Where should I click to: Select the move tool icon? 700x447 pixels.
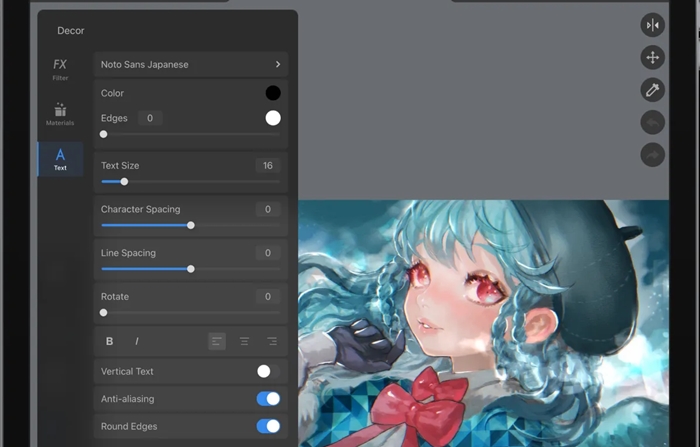[x=653, y=58]
